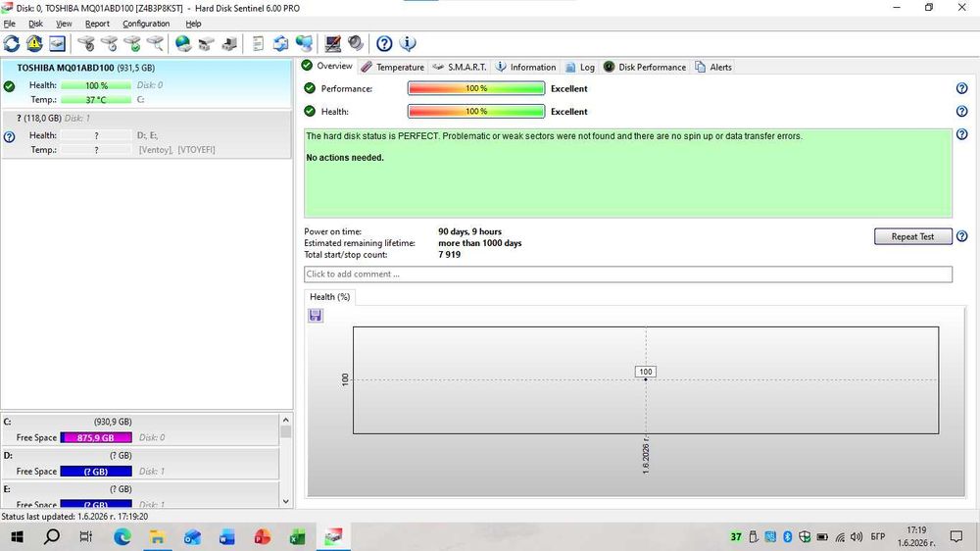Click the 'more than 1000 days' lifetime value
The height and width of the screenshot is (551, 980).
pos(479,243)
